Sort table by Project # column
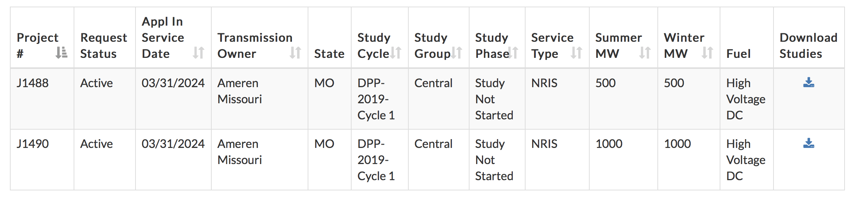The width and height of the screenshot is (868, 197). 62,53
